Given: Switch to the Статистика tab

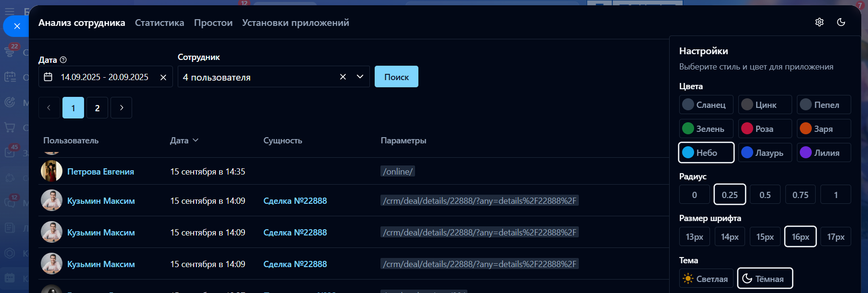Looking at the screenshot, I should tap(159, 23).
